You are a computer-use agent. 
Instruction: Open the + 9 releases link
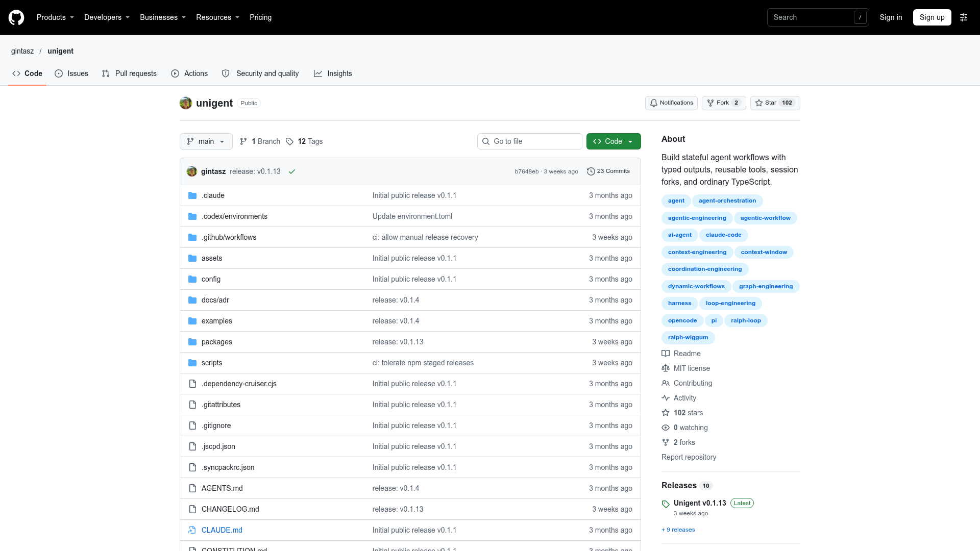[678, 530]
